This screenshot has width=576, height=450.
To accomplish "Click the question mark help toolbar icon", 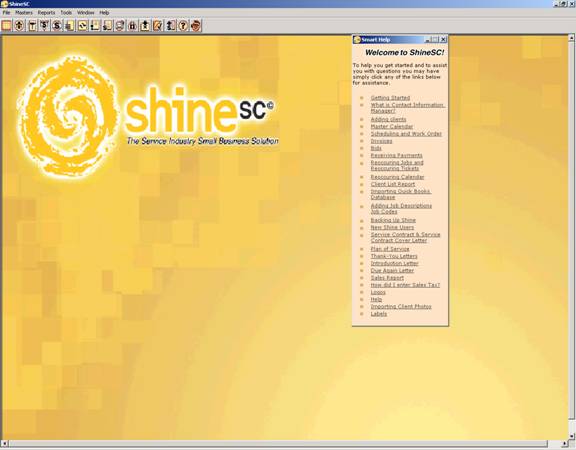I will pos(183,26).
